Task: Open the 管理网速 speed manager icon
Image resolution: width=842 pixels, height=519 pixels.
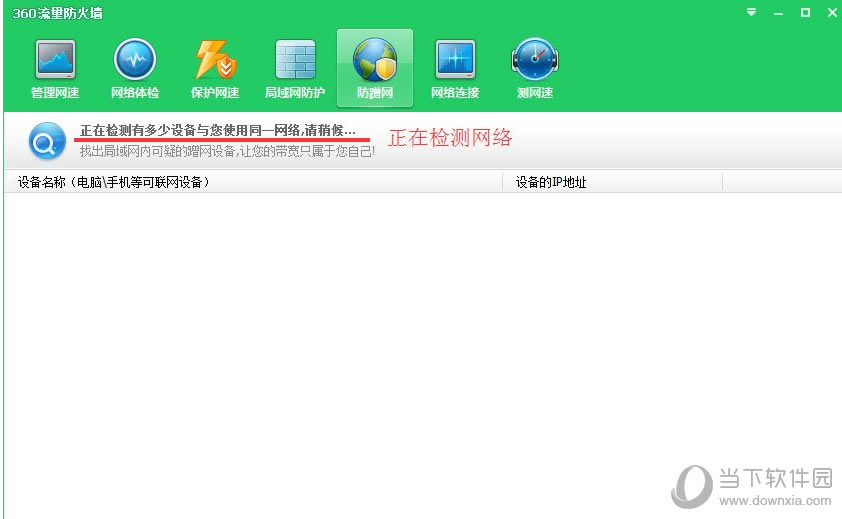Action: tap(55, 69)
